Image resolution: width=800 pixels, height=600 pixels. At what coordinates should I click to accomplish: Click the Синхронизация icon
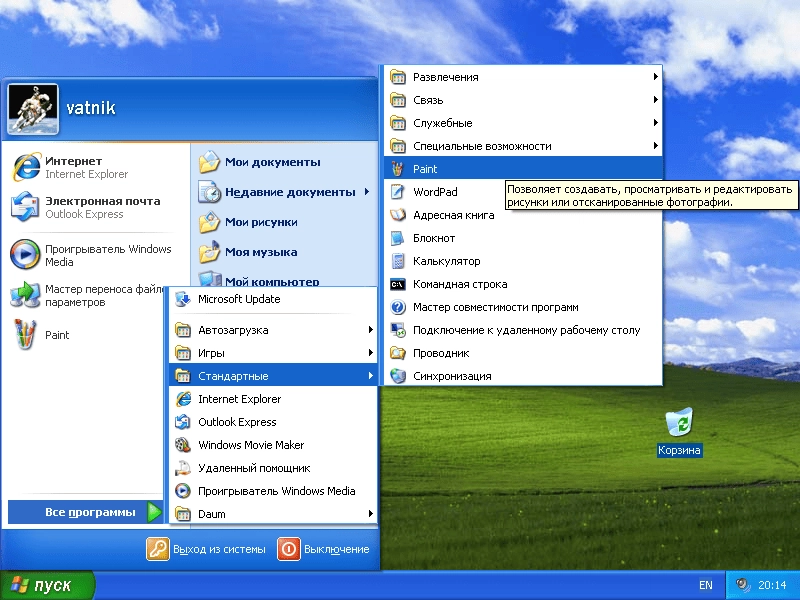pyautogui.click(x=397, y=376)
